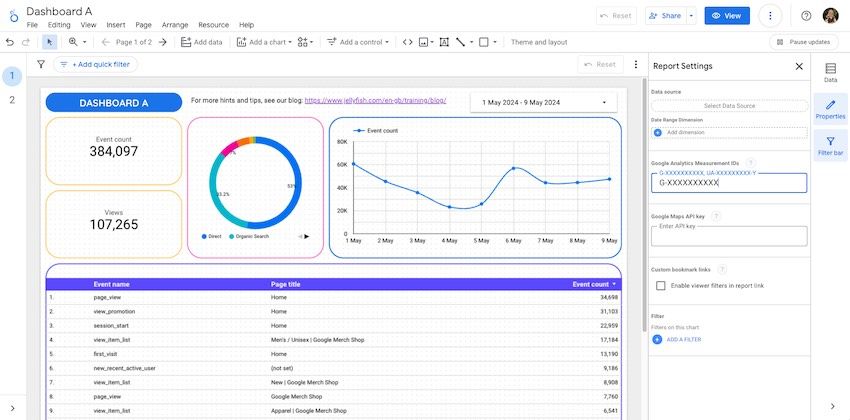Image resolution: width=850 pixels, height=420 pixels.
Task: Click the undo arrow icon
Action: [x=10, y=42]
